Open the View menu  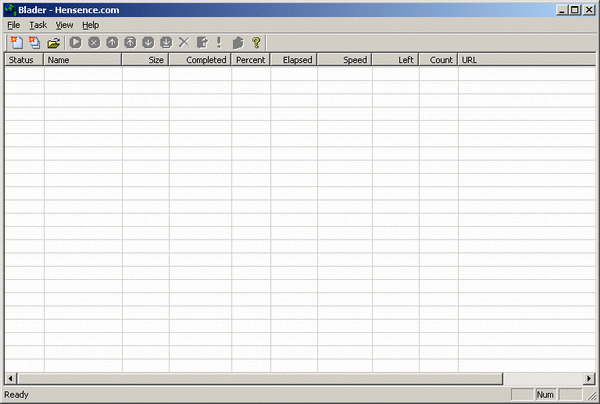click(64, 25)
